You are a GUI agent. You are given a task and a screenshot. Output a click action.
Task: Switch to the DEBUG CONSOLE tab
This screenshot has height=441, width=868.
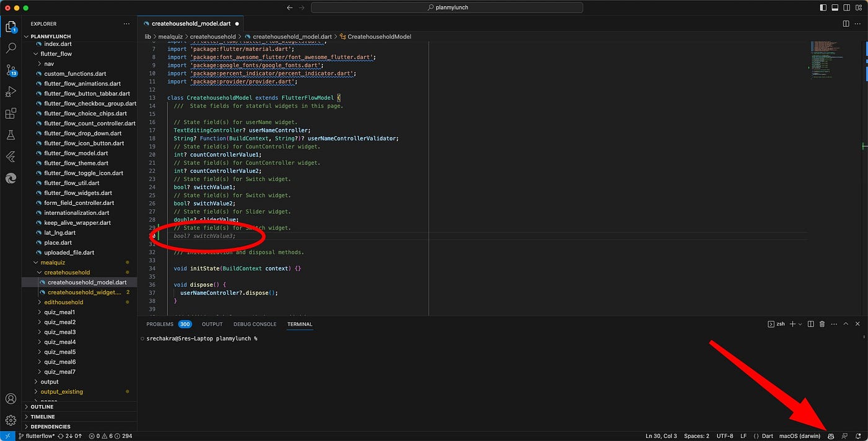tap(255, 324)
